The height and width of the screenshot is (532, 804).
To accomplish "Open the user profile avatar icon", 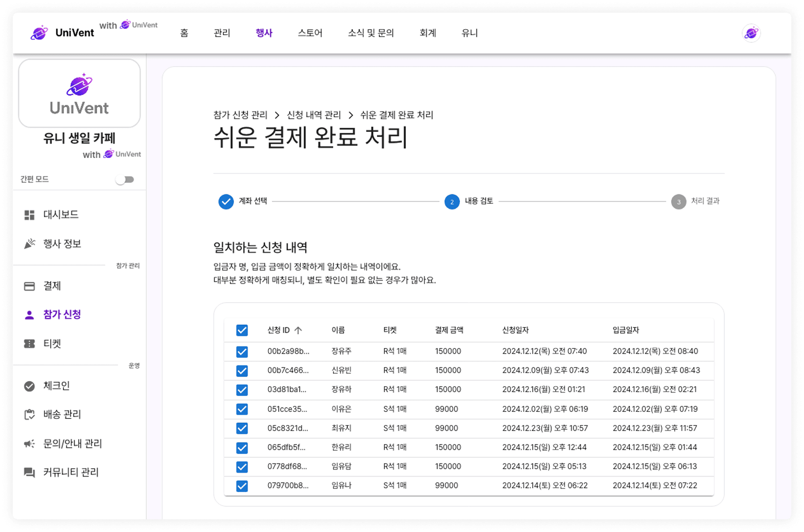I will [x=751, y=33].
